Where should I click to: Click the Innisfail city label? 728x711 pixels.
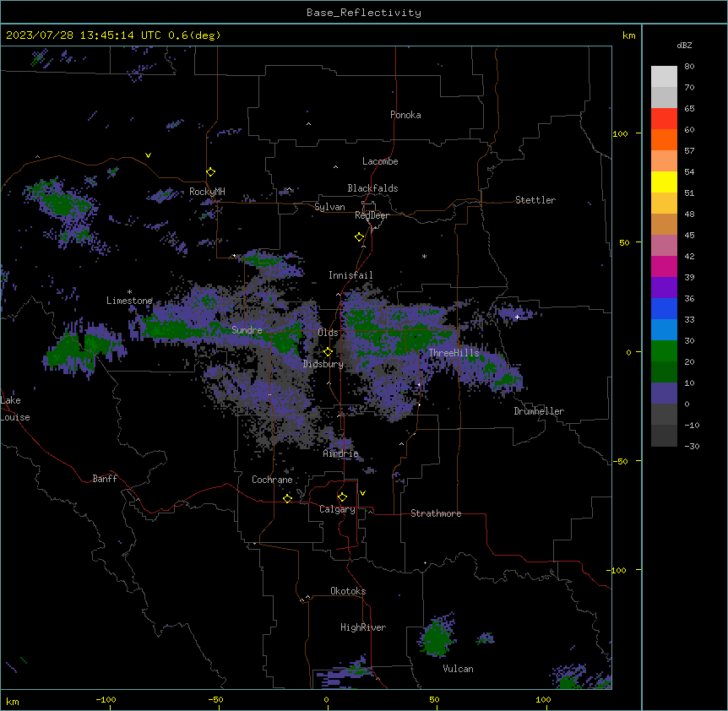(x=350, y=275)
